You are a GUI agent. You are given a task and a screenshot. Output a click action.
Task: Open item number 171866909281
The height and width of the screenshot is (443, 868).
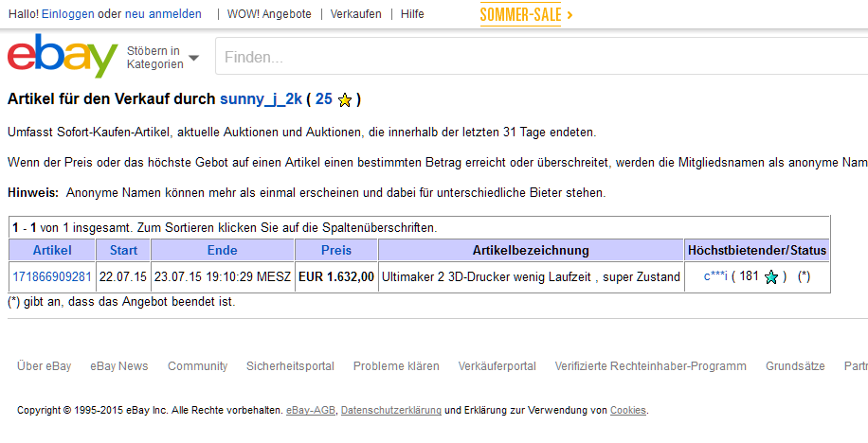click(52, 277)
